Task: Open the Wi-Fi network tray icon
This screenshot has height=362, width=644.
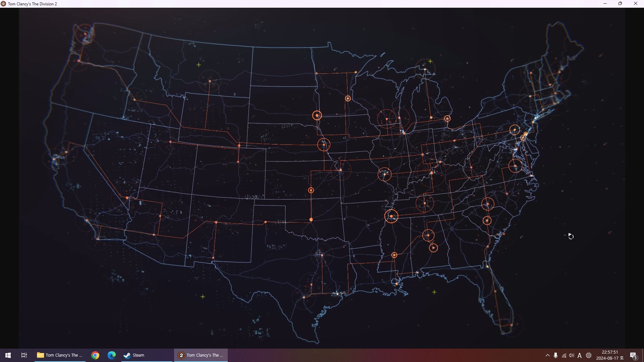Action: (x=564, y=356)
